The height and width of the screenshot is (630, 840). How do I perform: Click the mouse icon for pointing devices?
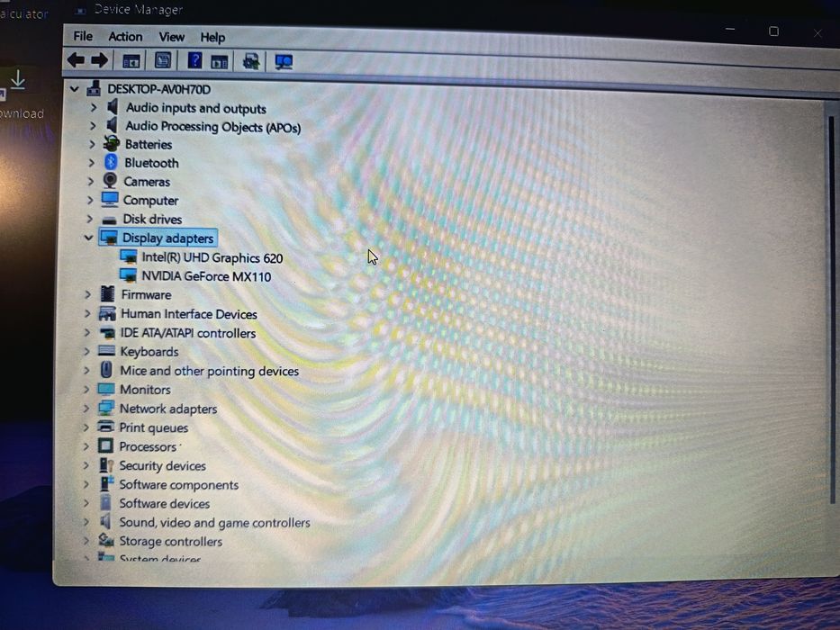(106, 370)
